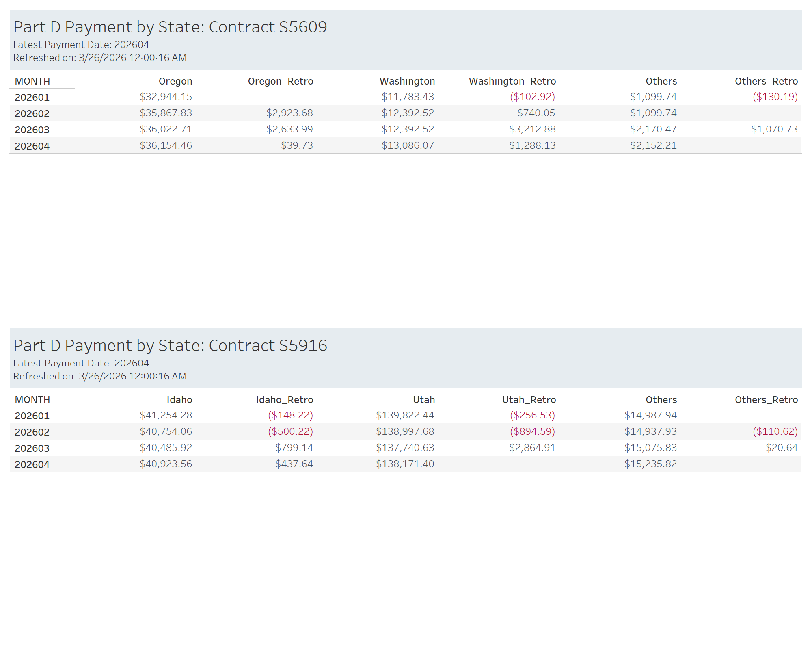Click the Utah column header
The height and width of the screenshot is (650, 812).
(x=424, y=400)
